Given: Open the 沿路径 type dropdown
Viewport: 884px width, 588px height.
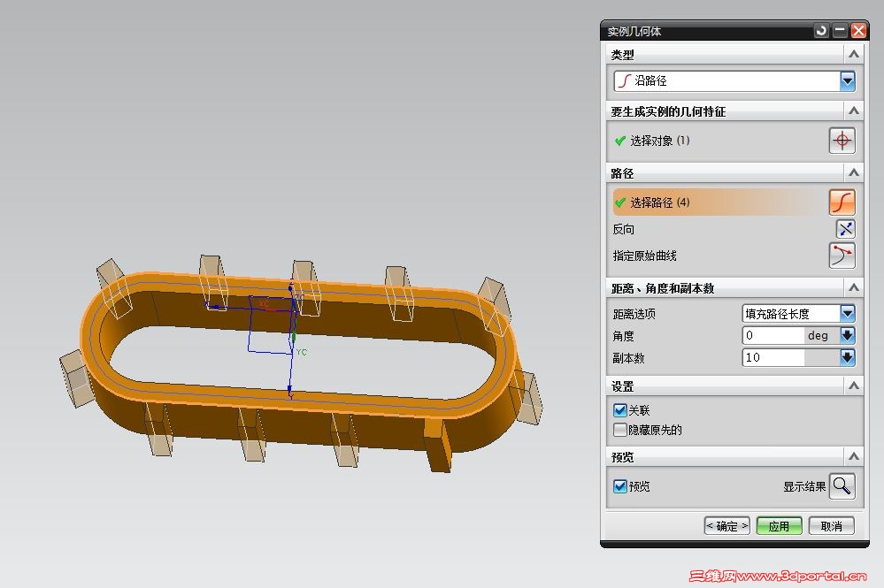Looking at the screenshot, I should click(848, 81).
